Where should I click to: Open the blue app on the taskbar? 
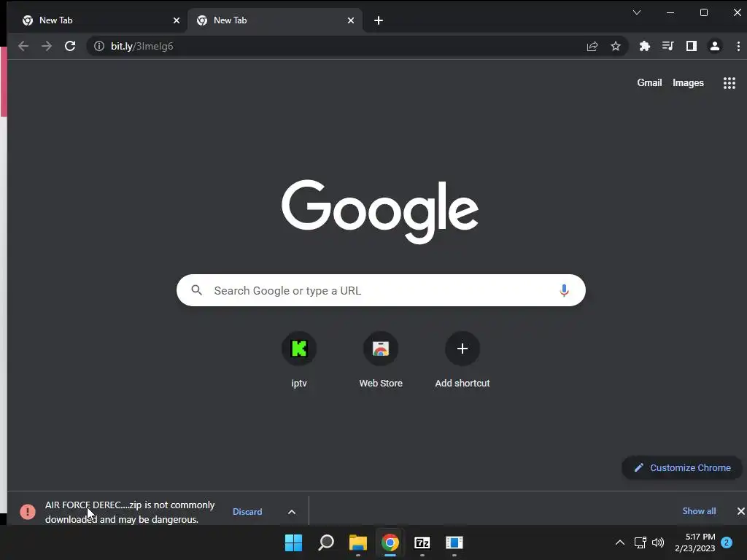click(454, 542)
